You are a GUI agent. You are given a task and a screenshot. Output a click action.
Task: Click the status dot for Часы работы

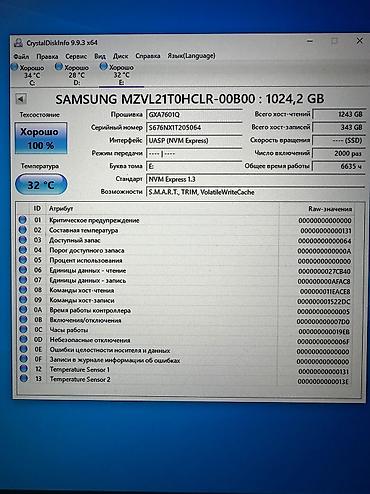tap(23, 329)
